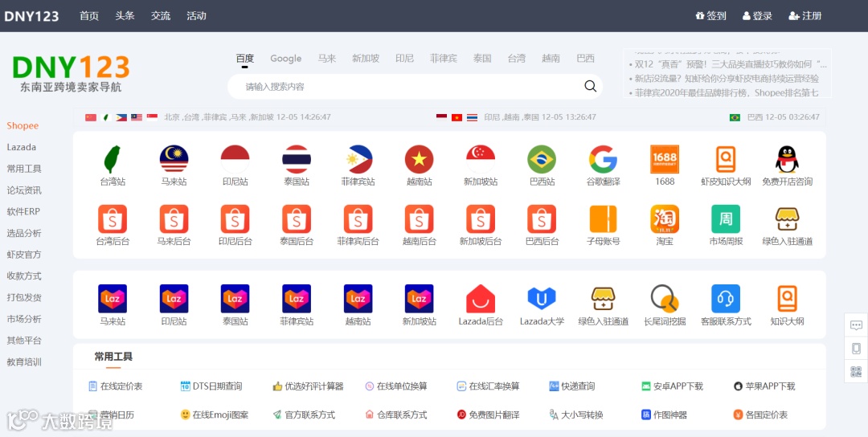Switch search engine to Google tab

(285, 59)
